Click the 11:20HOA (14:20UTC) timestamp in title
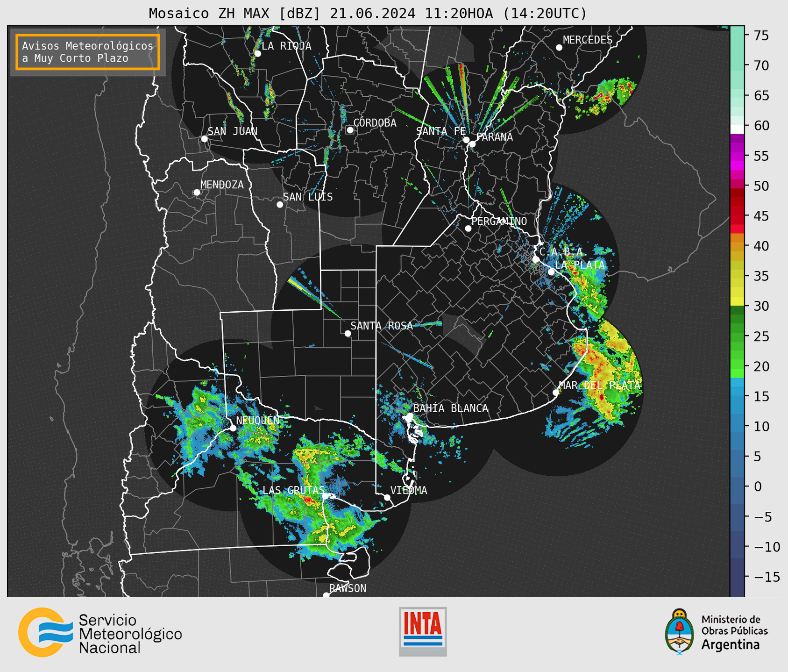The width and height of the screenshot is (788, 672). click(505, 14)
